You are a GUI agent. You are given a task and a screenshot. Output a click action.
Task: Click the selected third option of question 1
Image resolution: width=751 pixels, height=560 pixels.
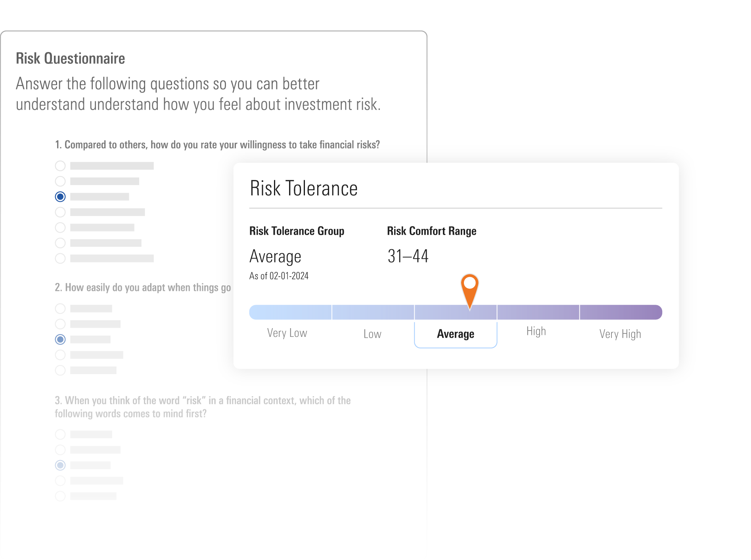pos(60,197)
